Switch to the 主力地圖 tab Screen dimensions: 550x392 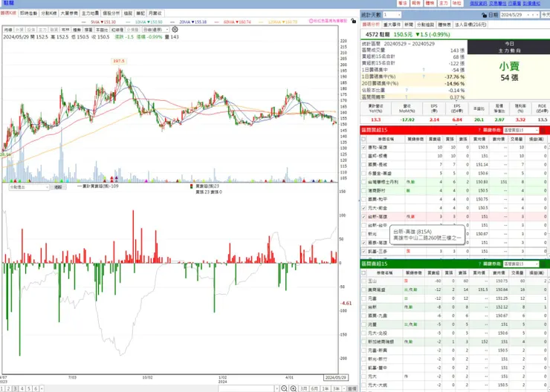click(90, 13)
